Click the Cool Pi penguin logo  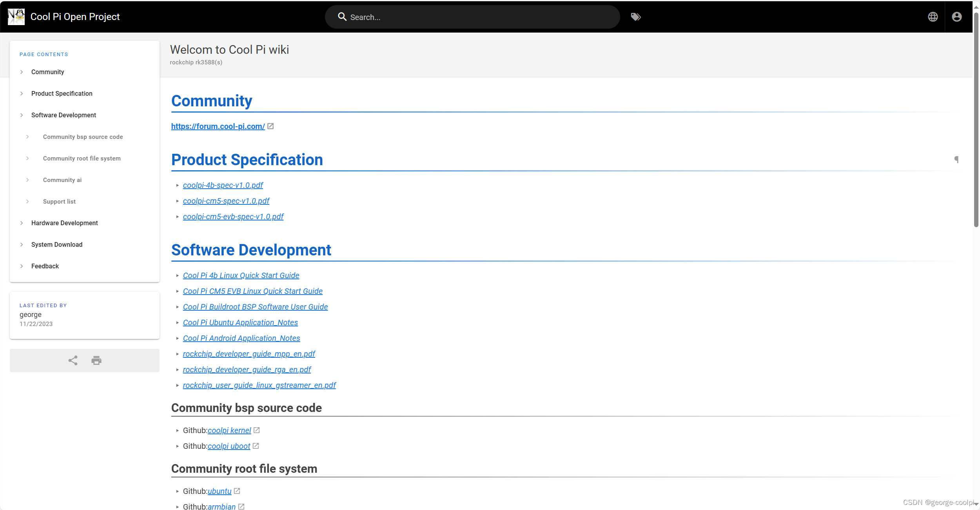click(16, 16)
